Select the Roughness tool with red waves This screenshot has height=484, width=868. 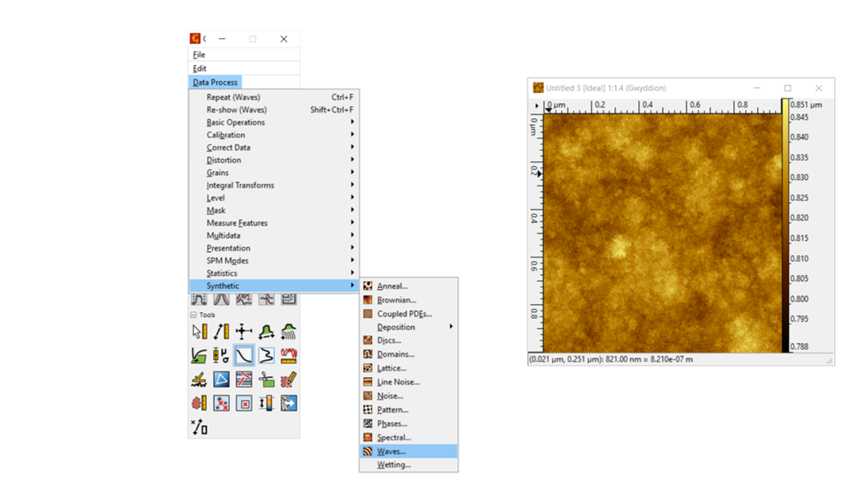289,356
